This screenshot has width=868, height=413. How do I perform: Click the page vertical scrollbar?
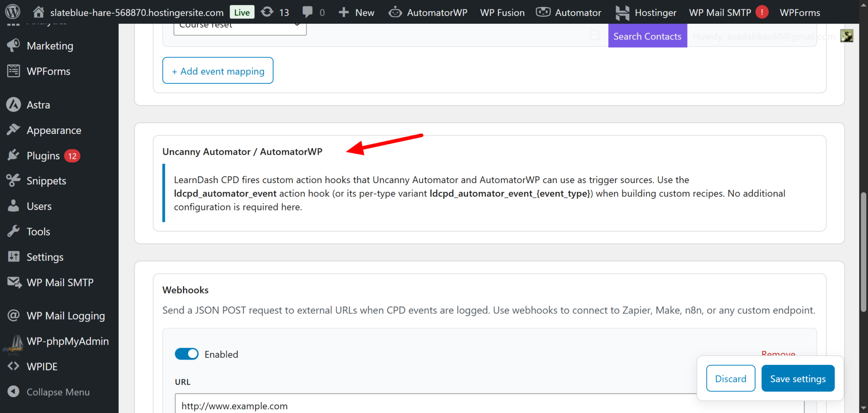863,252
